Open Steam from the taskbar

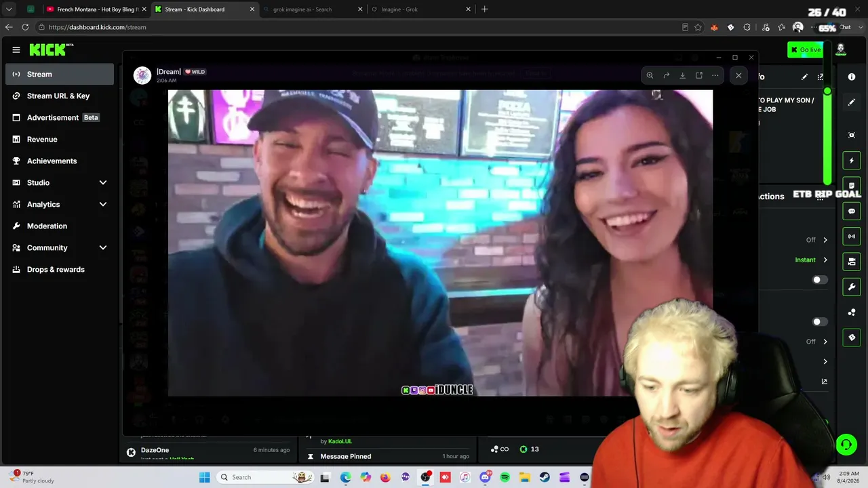[x=545, y=477]
